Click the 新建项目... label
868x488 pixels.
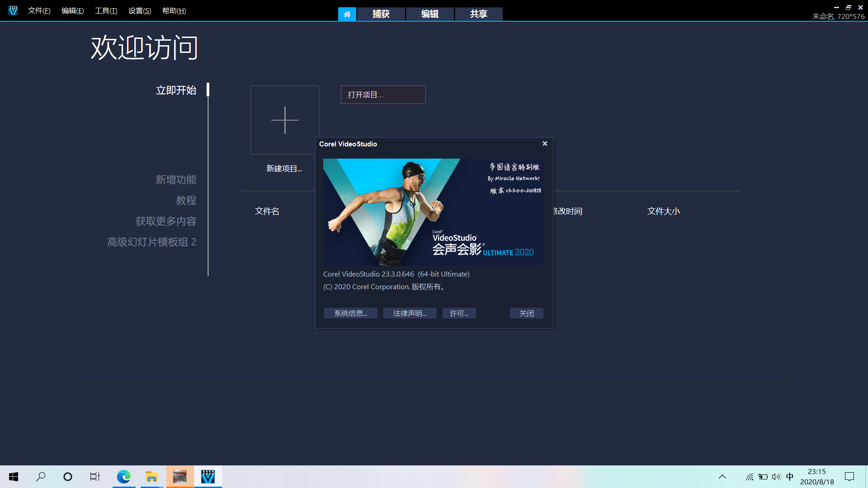click(x=284, y=169)
